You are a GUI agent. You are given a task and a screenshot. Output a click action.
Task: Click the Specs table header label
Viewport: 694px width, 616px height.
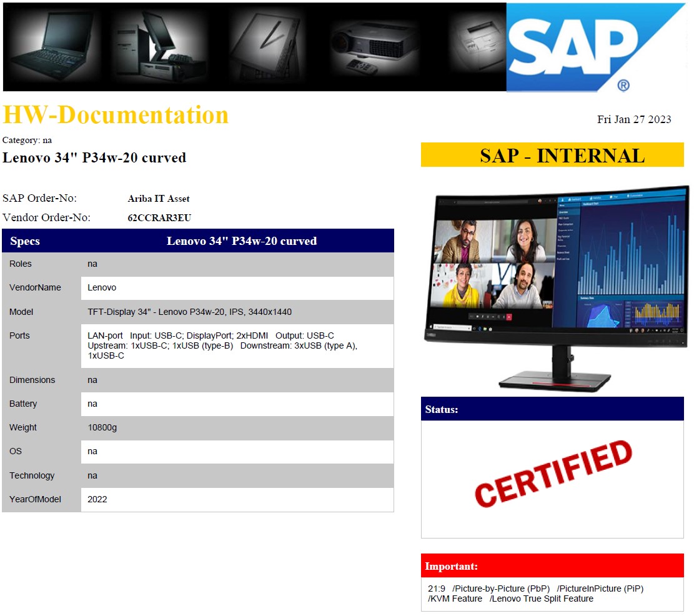[x=25, y=241]
